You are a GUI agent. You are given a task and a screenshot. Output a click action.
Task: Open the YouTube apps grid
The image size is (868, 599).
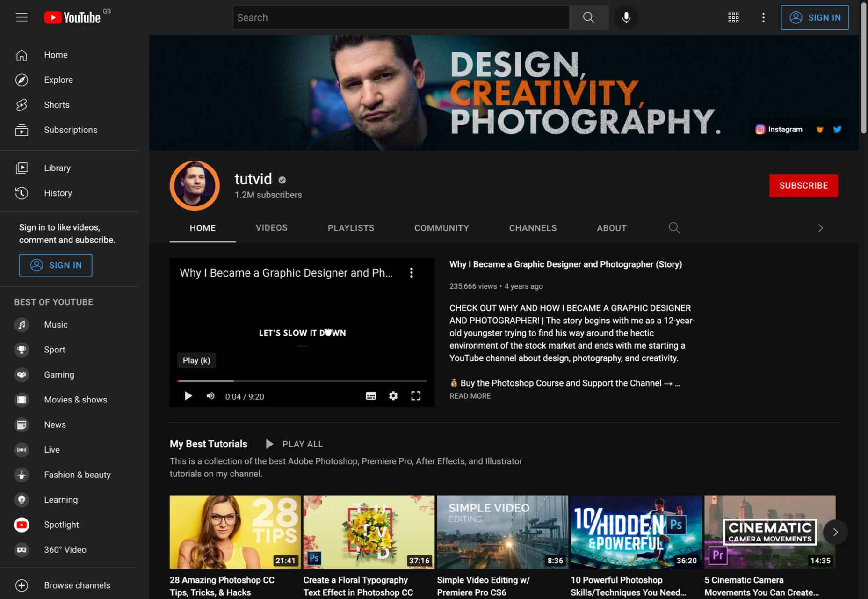click(733, 17)
